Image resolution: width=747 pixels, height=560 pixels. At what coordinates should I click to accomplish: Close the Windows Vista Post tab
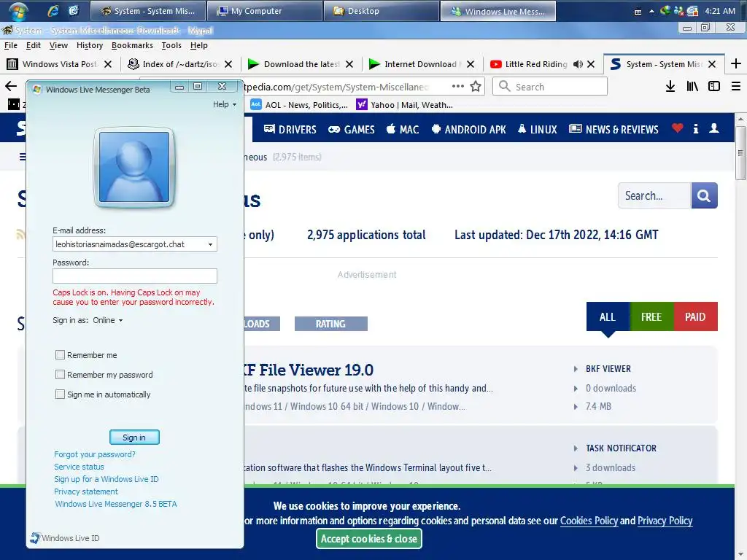108,64
